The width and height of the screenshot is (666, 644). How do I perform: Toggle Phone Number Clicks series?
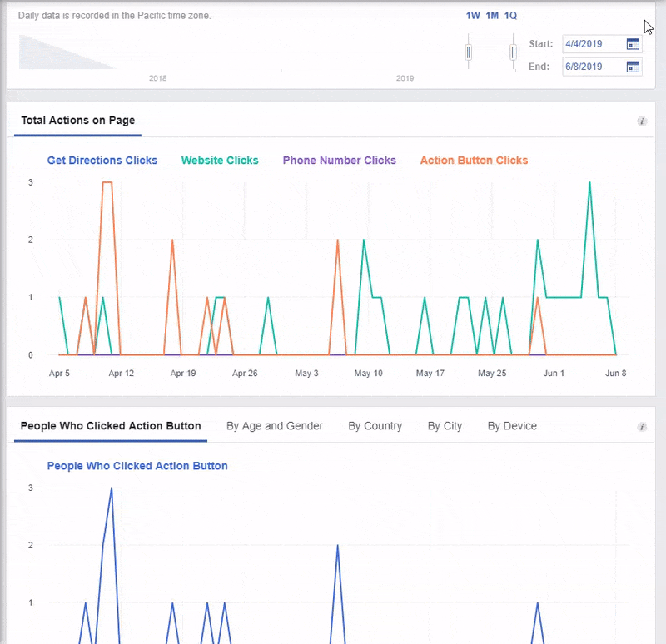(x=339, y=161)
